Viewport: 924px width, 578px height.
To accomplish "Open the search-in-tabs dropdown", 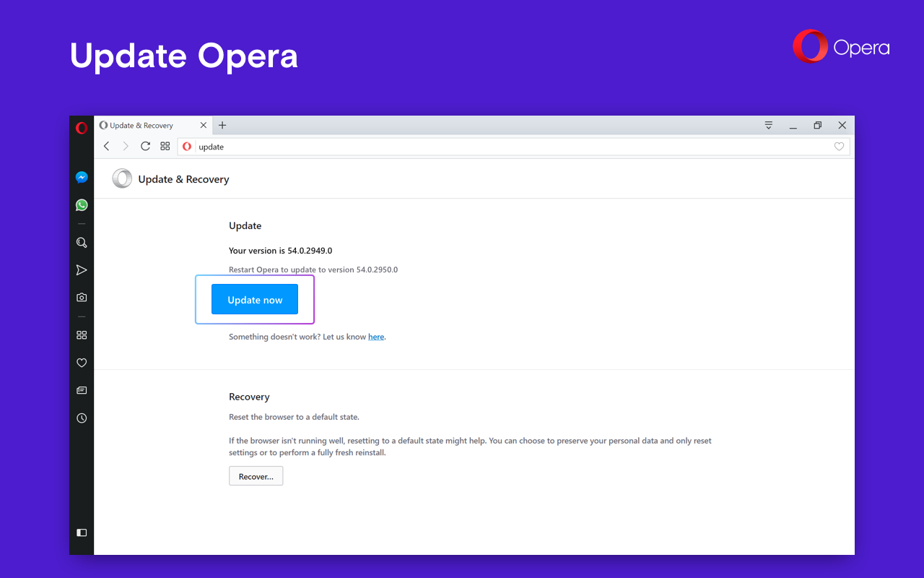I will click(x=768, y=125).
